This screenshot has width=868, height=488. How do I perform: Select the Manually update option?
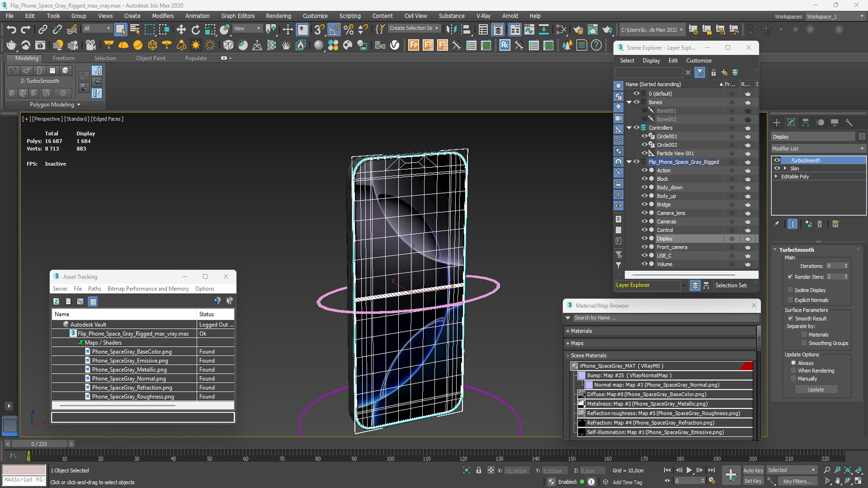coord(793,379)
